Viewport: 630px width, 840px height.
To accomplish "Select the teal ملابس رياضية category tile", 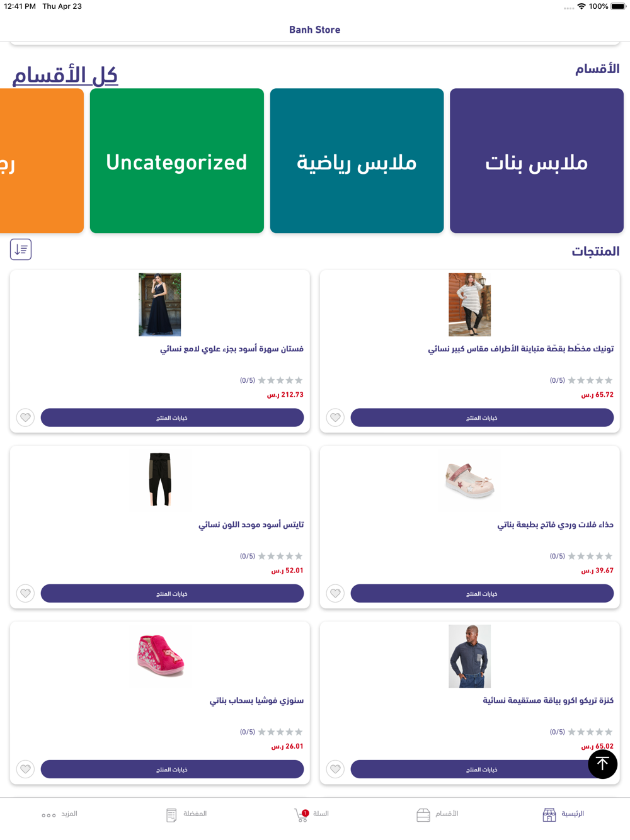I will 357,161.
